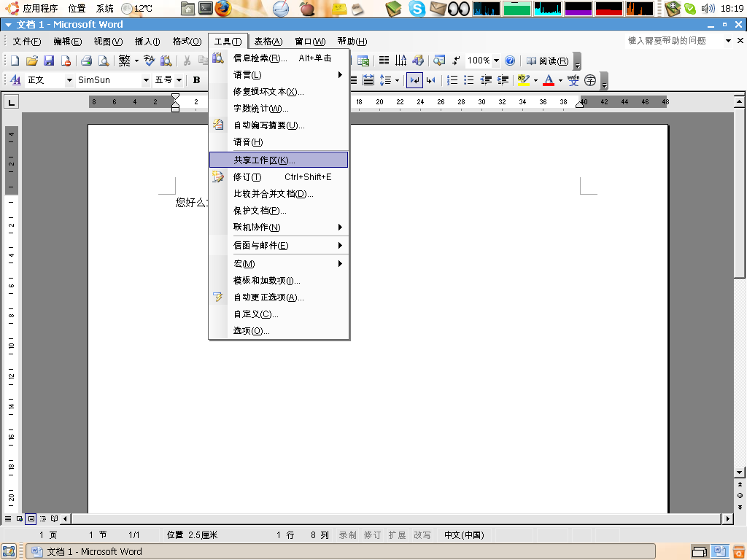Open the 100% zoom dropdown
Viewport: 747px width, 560px height.
(x=496, y=61)
